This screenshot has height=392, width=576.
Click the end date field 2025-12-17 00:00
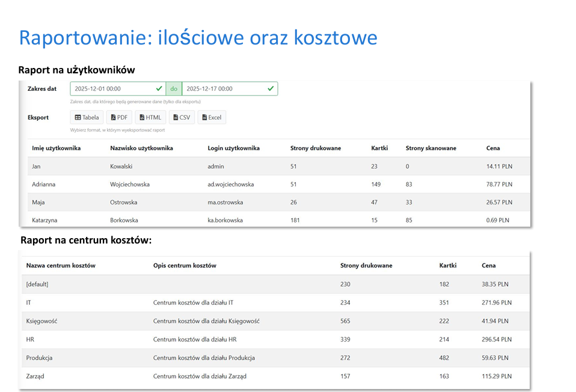click(x=230, y=88)
